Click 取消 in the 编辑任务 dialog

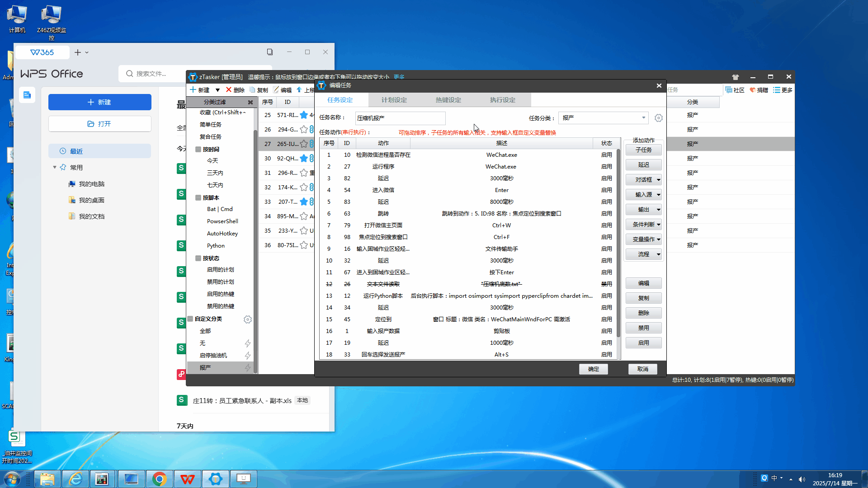tap(643, 369)
